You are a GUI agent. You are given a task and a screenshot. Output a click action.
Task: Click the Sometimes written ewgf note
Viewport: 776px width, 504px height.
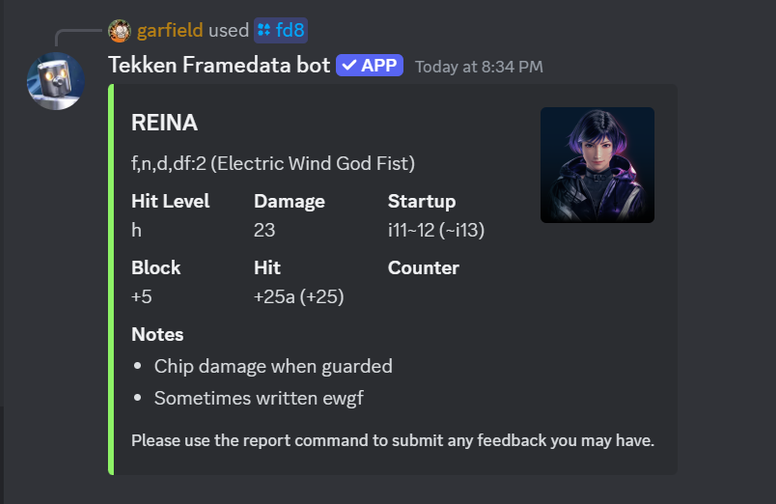point(259,399)
